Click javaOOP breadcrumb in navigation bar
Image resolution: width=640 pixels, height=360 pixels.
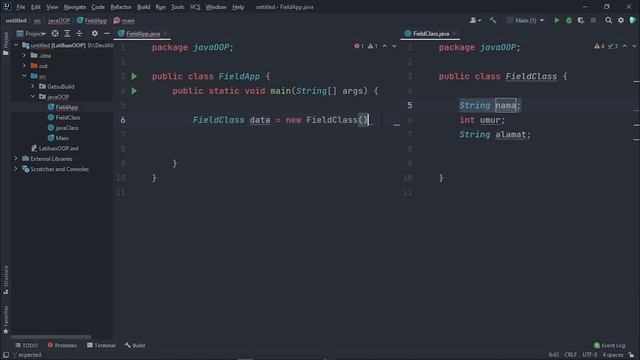59,20
